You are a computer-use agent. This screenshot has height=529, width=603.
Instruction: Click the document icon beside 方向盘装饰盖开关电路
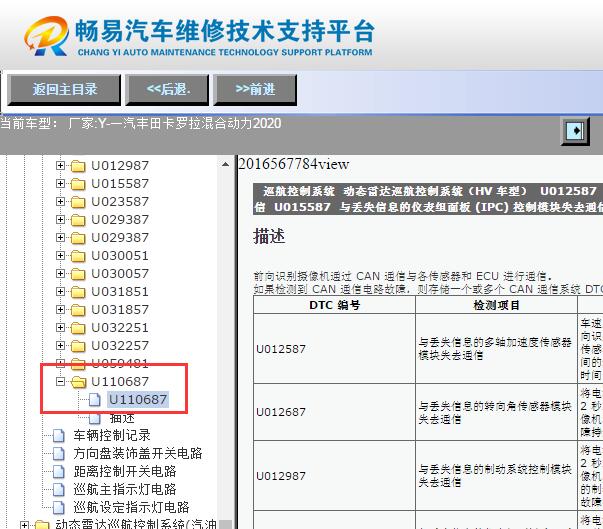click(x=59, y=454)
